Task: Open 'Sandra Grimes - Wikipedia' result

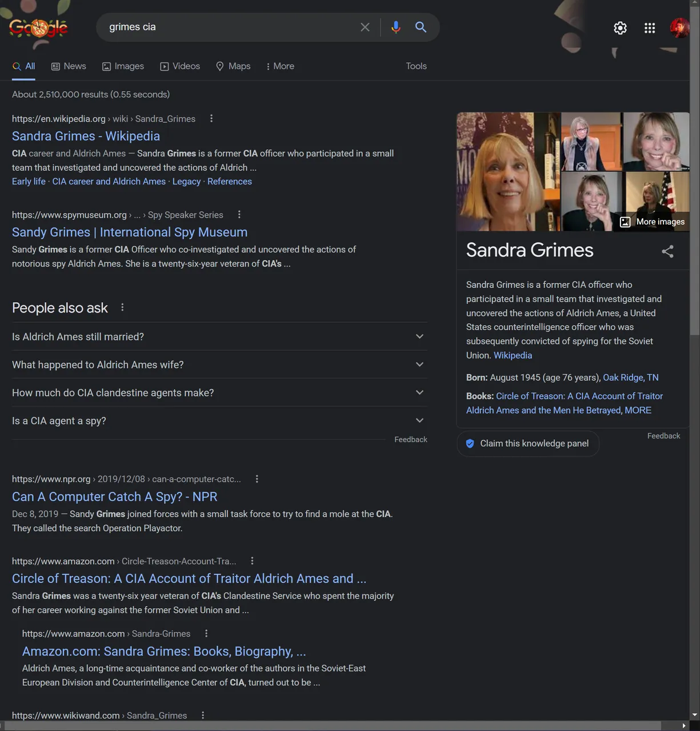Action: [86, 136]
